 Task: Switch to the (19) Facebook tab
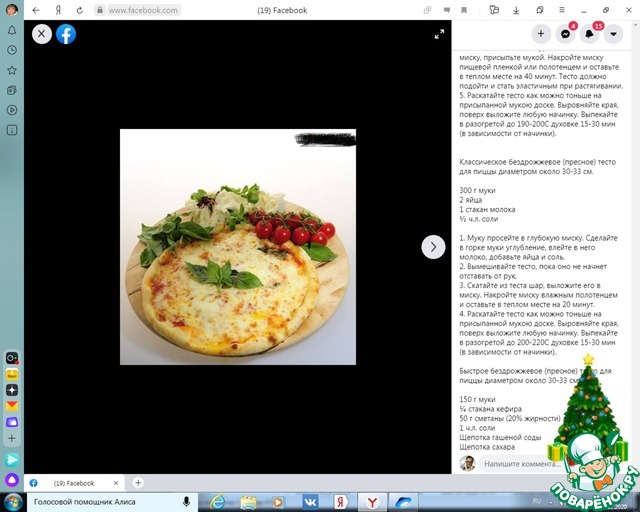[73, 483]
